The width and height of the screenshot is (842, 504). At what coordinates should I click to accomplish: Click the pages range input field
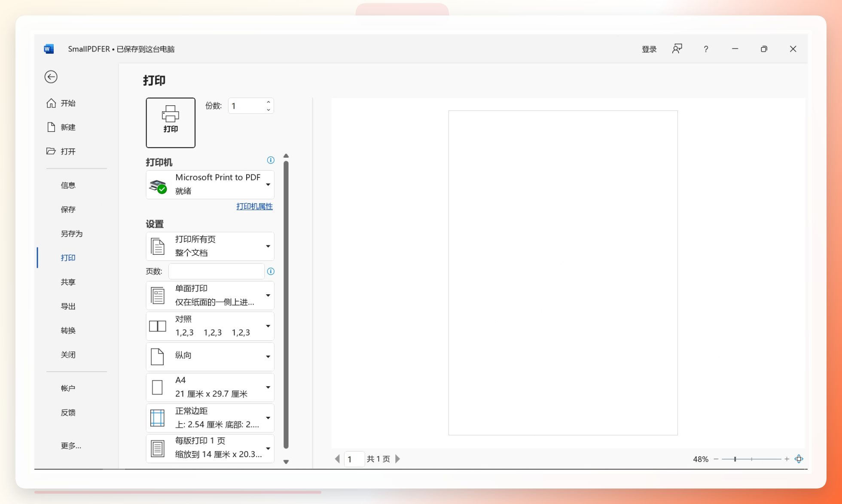(x=216, y=272)
